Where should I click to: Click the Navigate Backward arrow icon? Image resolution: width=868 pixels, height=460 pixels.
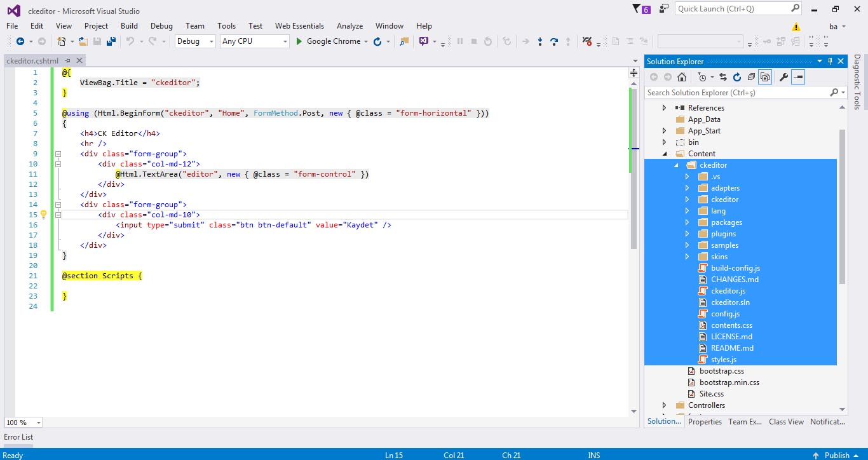(20, 41)
